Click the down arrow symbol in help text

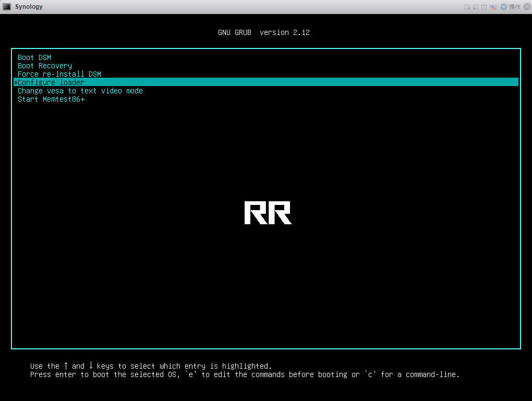tap(91, 366)
